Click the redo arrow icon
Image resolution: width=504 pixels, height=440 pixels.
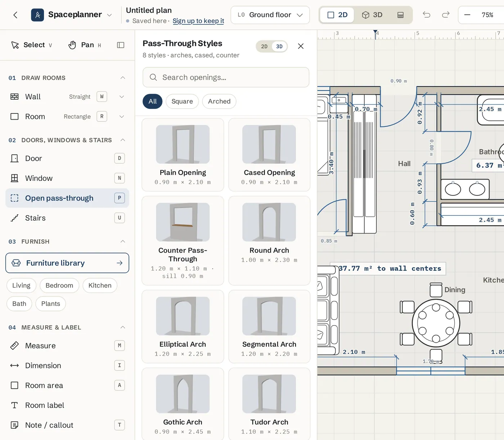(446, 15)
